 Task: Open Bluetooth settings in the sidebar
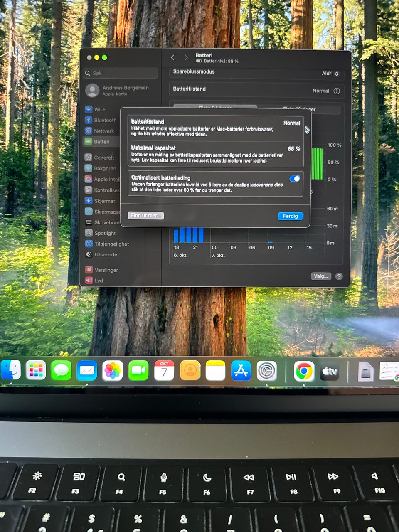[101, 120]
